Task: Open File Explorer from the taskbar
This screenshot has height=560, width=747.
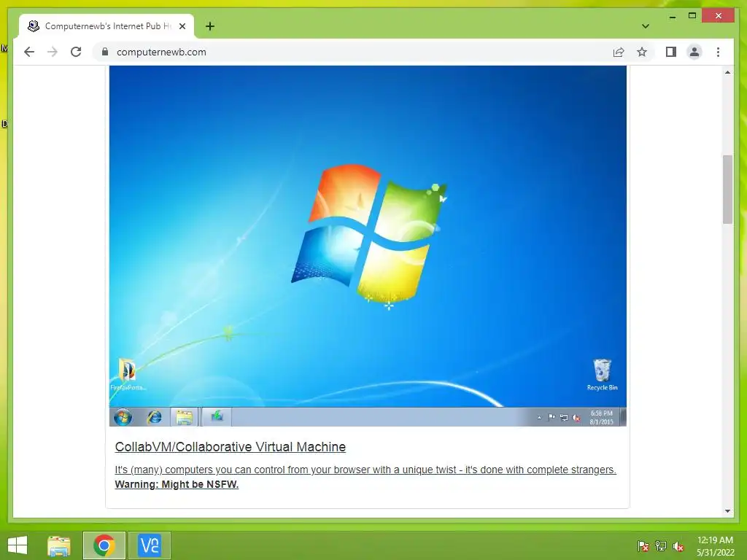Action: click(59, 545)
